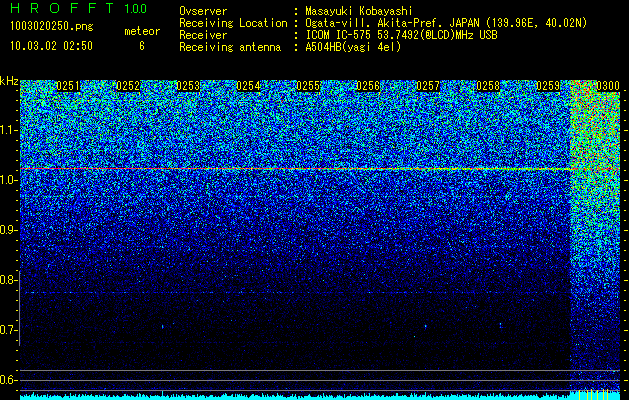
Task: Click the 0300 time marker
Action: click(608, 86)
